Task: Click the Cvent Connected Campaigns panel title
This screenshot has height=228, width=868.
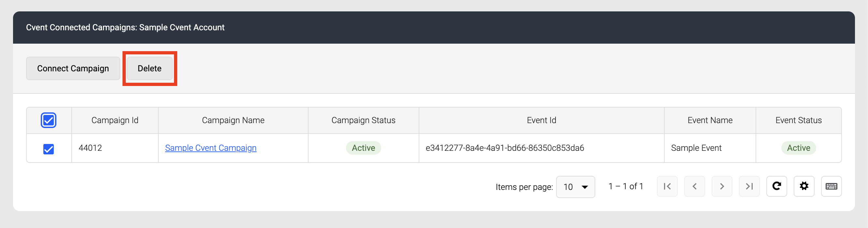Action: [x=125, y=27]
